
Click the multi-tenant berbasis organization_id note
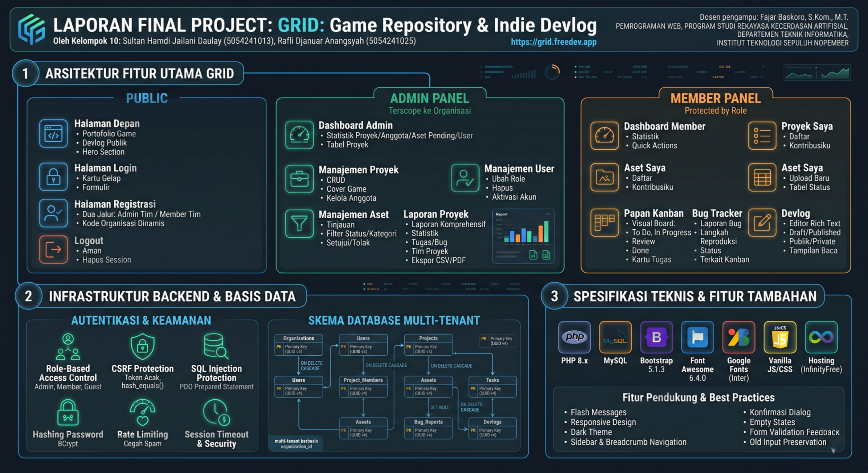pos(296,443)
